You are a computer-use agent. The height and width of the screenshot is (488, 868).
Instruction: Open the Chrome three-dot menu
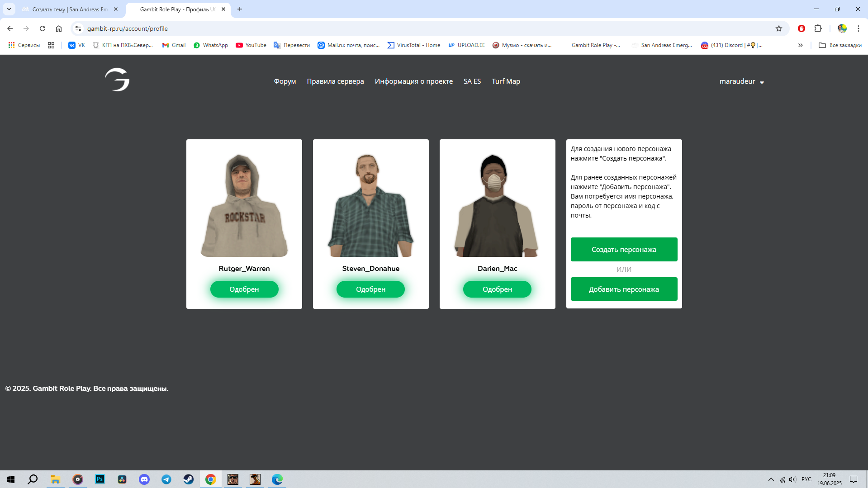859,28
